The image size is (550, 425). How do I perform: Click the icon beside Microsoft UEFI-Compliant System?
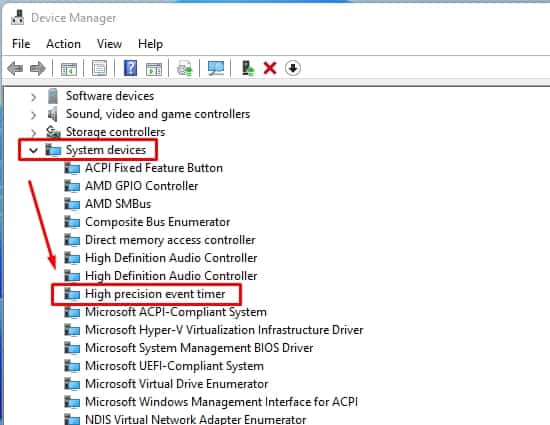tap(72, 366)
